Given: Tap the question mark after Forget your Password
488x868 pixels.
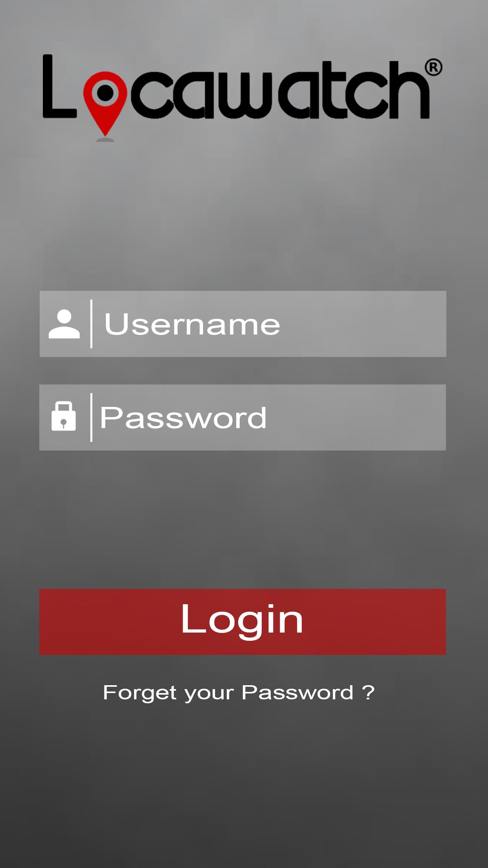Looking at the screenshot, I should (368, 692).
